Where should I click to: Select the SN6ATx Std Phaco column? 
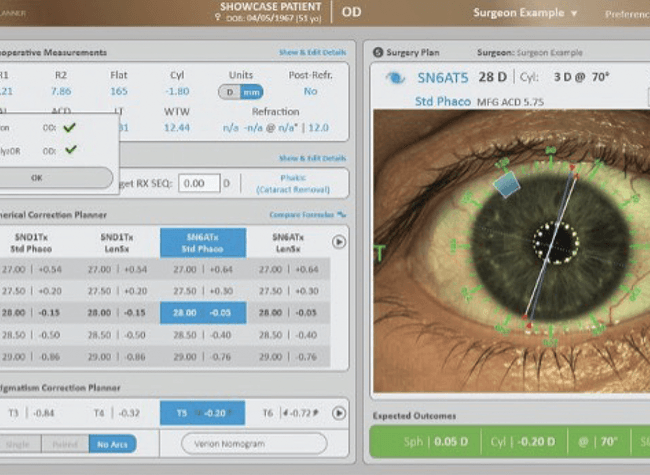click(x=203, y=242)
